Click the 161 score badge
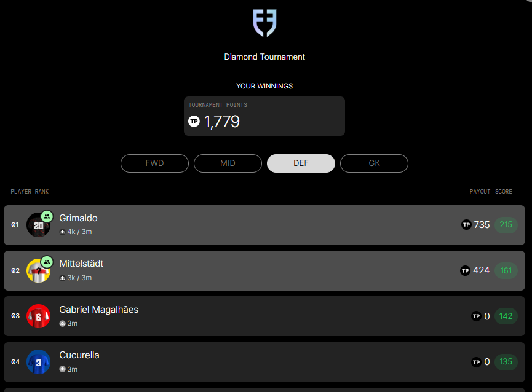532x392 pixels. (506, 270)
